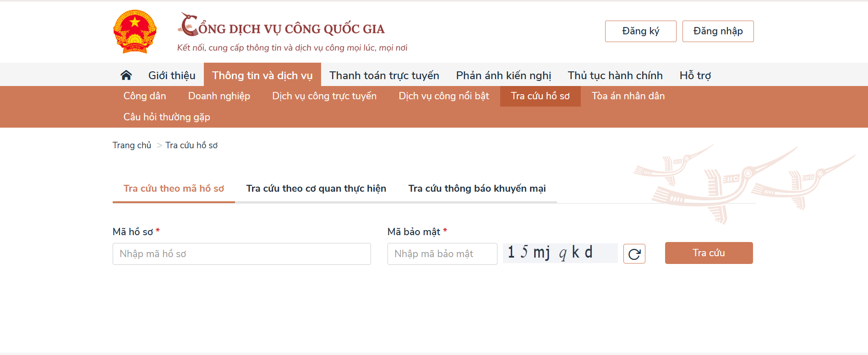Image resolution: width=868 pixels, height=355 pixels.
Task: Click Trang chủ breadcrumb link
Action: click(132, 145)
